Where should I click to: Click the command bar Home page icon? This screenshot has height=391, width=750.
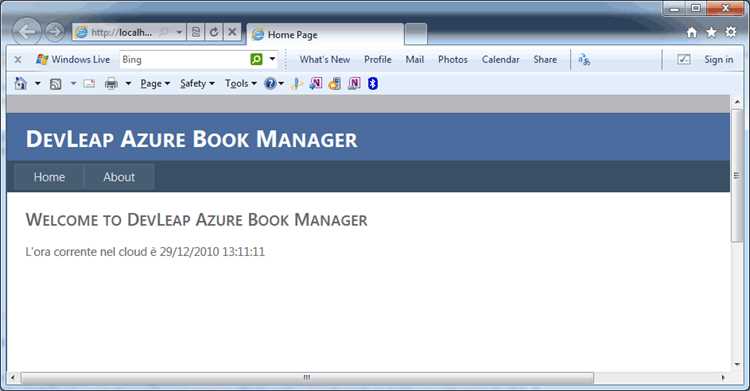point(20,83)
